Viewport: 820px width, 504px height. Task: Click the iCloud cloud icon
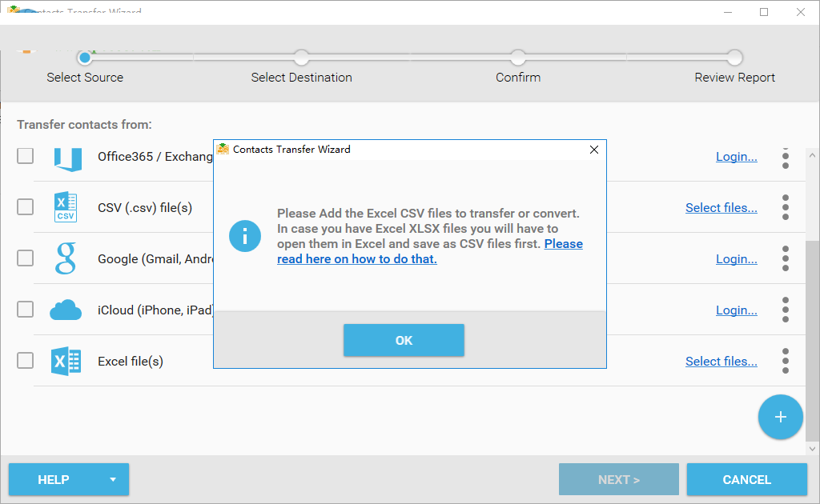coord(66,310)
